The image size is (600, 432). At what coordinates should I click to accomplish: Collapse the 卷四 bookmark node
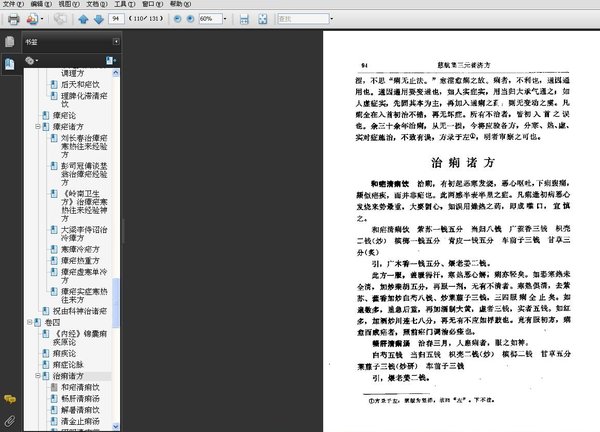click(29, 322)
